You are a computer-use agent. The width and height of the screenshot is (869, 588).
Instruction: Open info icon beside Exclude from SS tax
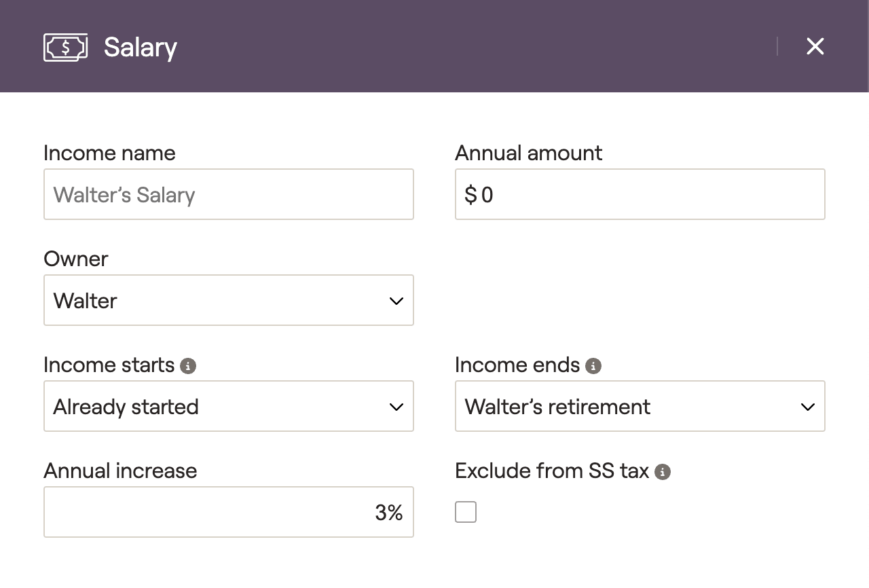(x=663, y=472)
